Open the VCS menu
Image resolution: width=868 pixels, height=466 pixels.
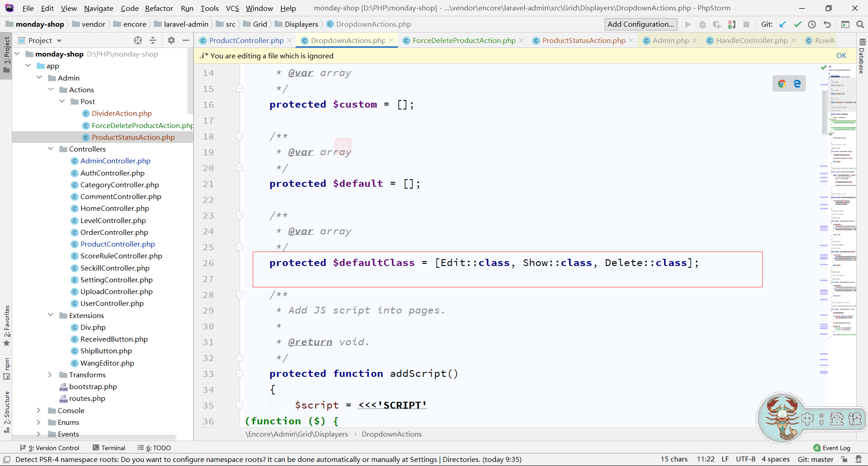(x=232, y=8)
